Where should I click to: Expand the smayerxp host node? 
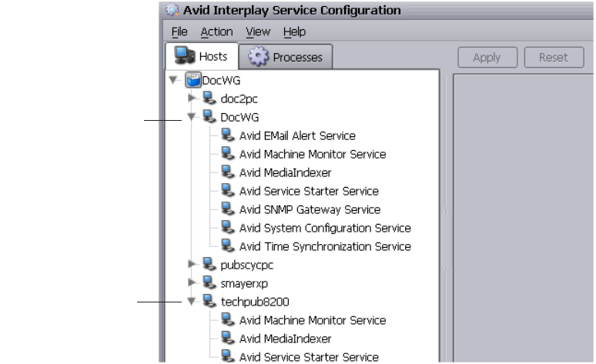click(192, 282)
